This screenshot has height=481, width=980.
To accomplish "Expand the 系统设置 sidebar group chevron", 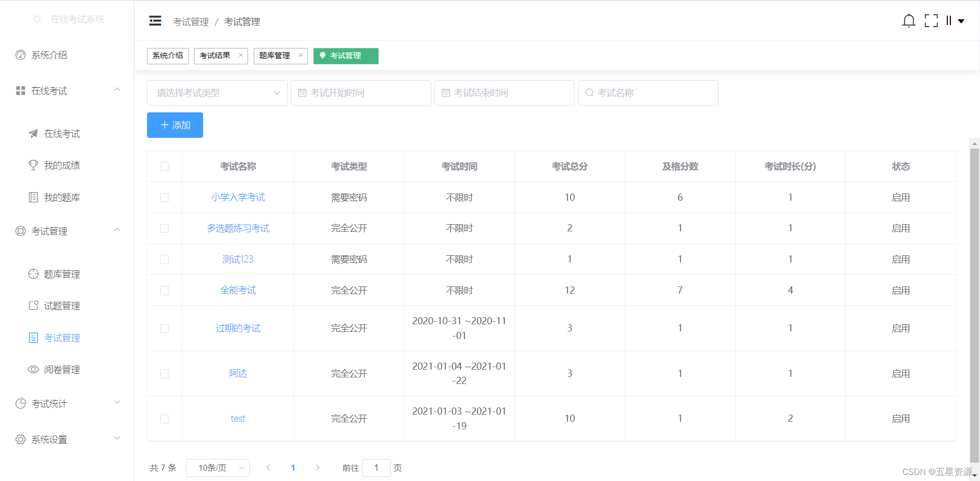I will [117, 438].
